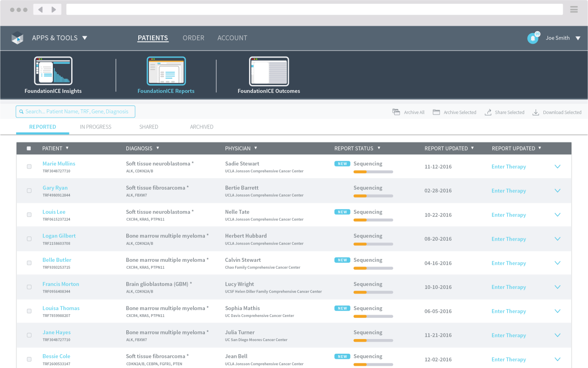Image resolution: width=588 pixels, height=368 pixels.
Task: Click the Archive Selected folder icon
Action: pos(436,112)
